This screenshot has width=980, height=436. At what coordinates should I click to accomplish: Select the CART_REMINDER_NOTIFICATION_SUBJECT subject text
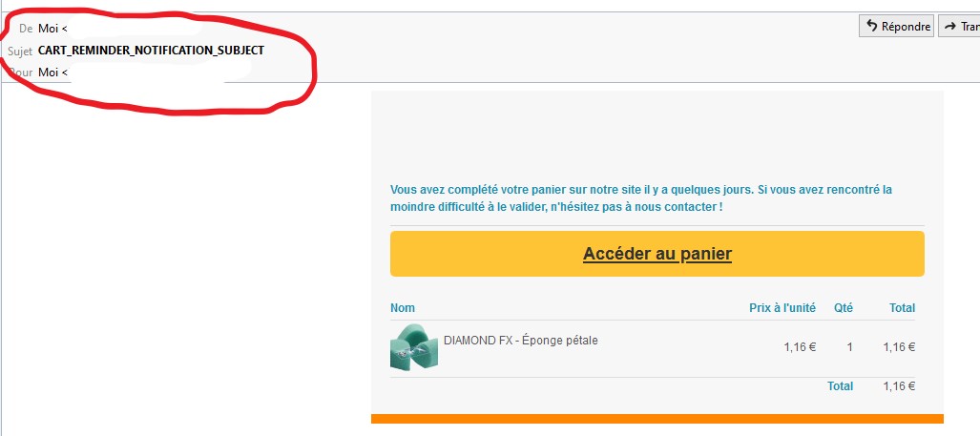pyautogui.click(x=151, y=51)
